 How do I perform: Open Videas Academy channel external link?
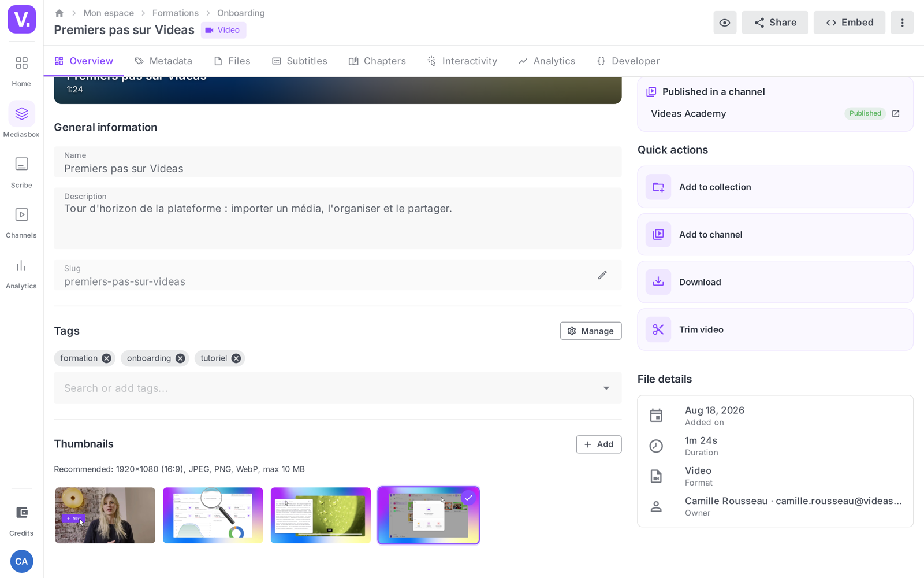tap(896, 113)
